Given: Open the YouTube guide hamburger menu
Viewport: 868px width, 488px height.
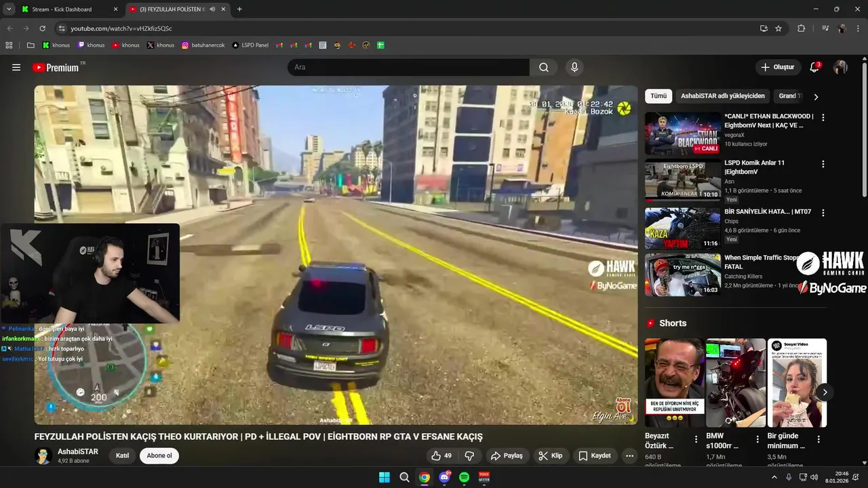Looking at the screenshot, I should (16, 67).
